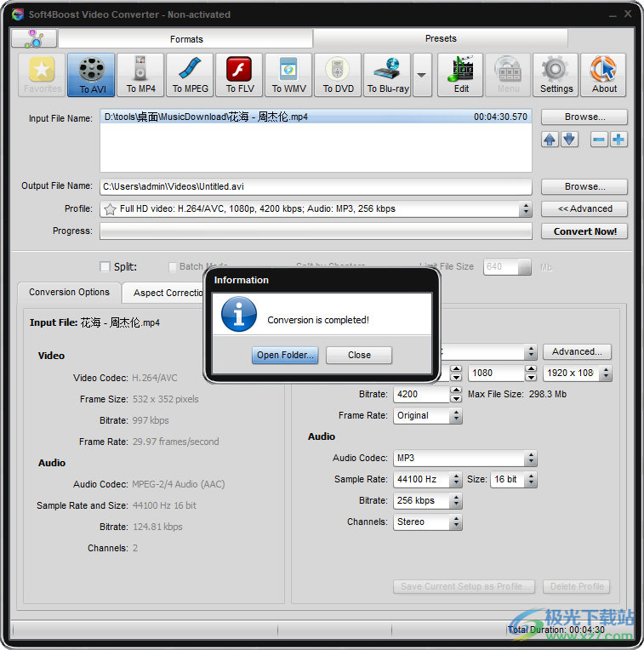Image resolution: width=644 pixels, height=650 pixels.
Task: Switch to the Formats tab
Action: pos(186,39)
